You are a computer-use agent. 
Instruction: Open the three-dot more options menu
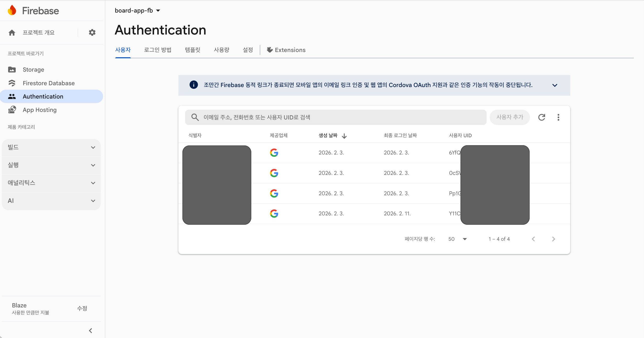pyautogui.click(x=558, y=117)
